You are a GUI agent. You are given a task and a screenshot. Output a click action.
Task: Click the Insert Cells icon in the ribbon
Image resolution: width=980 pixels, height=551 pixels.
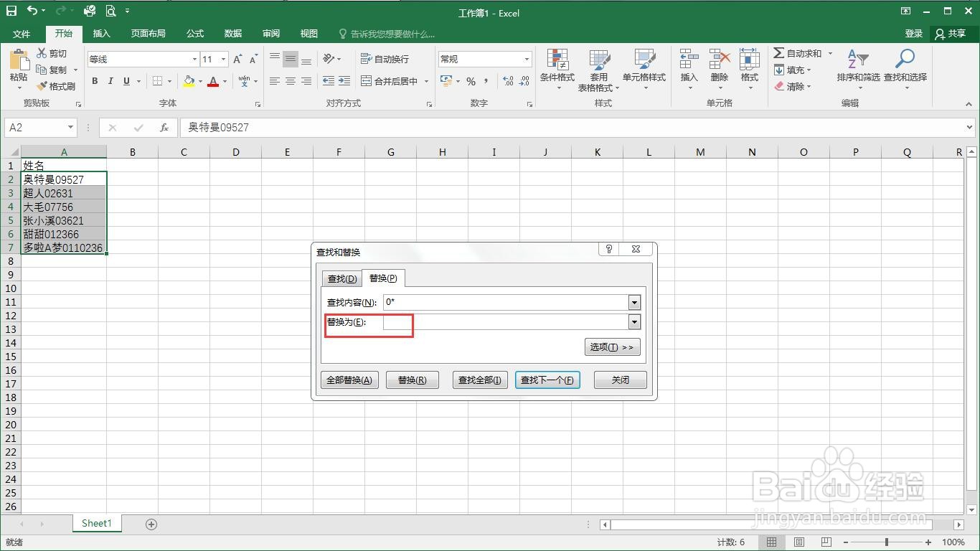click(688, 70)
